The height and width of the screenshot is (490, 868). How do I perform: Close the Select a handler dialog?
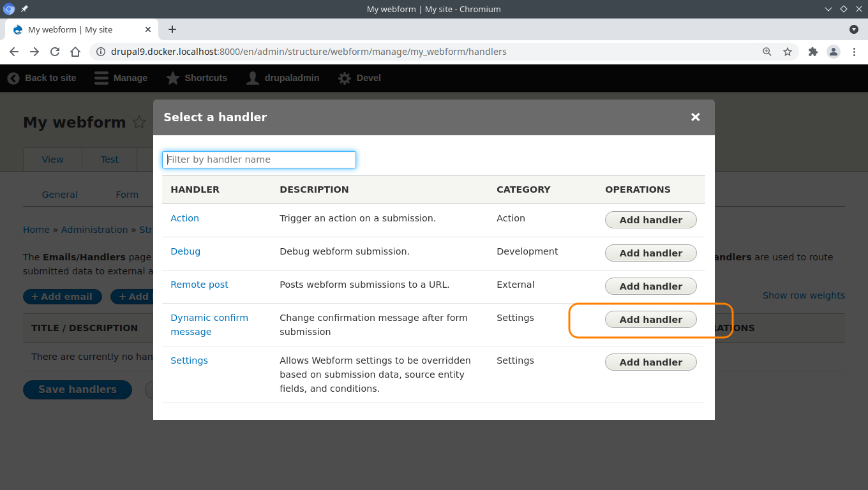click(x=695, y=117)
